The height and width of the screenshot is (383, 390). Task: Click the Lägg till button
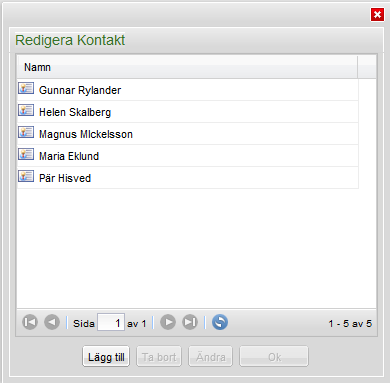[x=106, y=357]
